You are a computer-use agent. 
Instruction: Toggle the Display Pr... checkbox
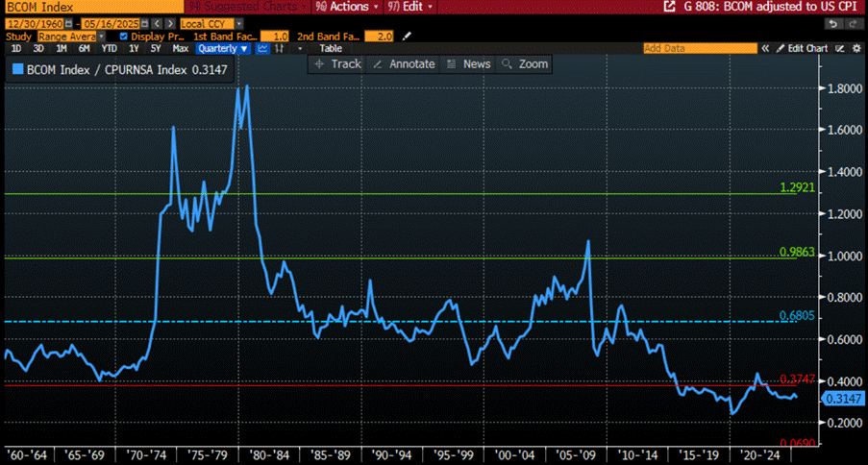point(124,36)
